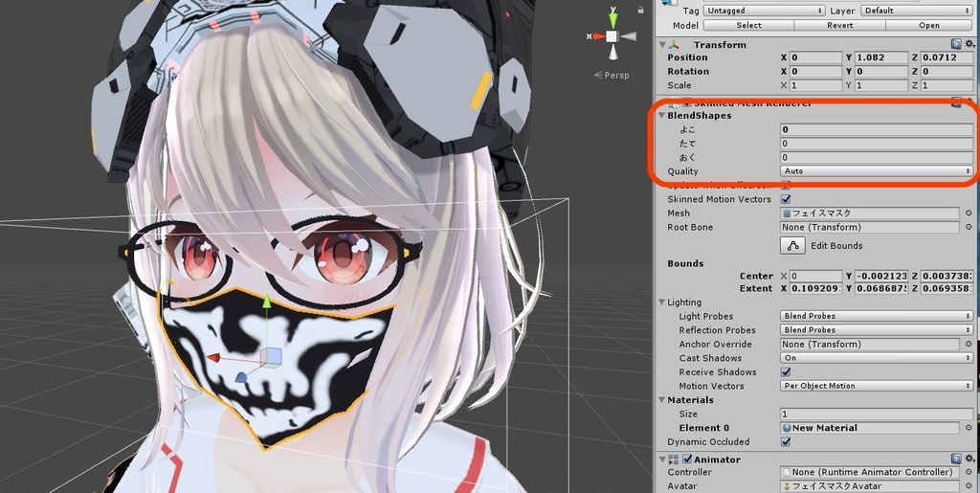Click the Scale Z input field
The image size is (980, 493).
click(x=947, y=85)
